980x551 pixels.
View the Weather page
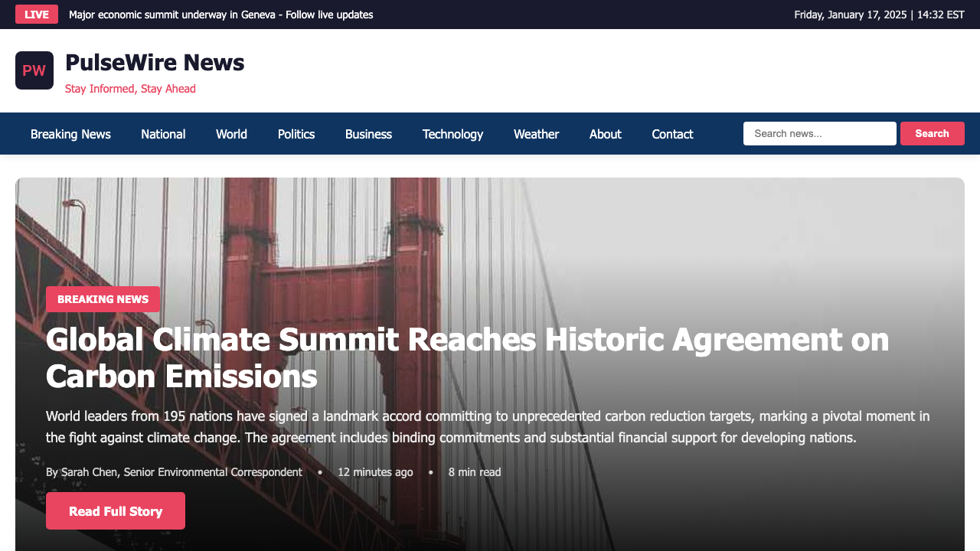click(x=536, y=134)
